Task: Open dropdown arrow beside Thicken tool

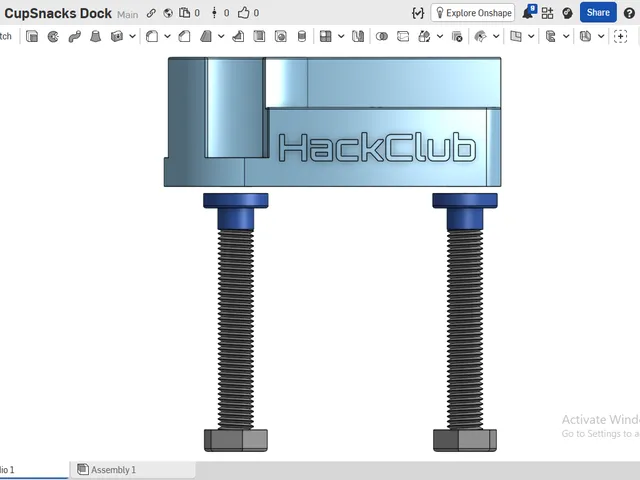Action: click(x=132, y=36)
